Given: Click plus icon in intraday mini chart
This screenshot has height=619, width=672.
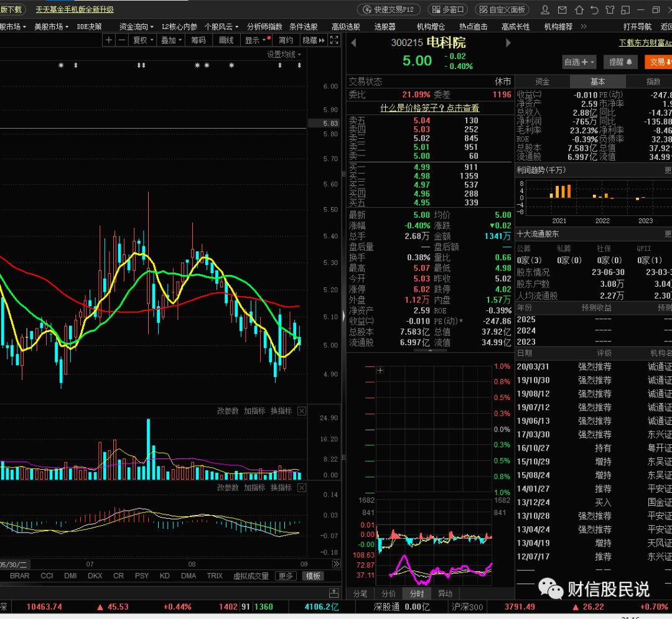Looking at the screenshot, I should 380,370.
